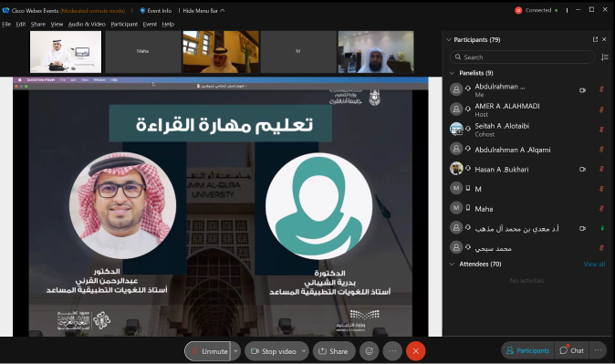Select panelist Seitah A .Alotaibi
Image resolution: width=615 pixels, height=364 pixels.
tap(527, 130)
